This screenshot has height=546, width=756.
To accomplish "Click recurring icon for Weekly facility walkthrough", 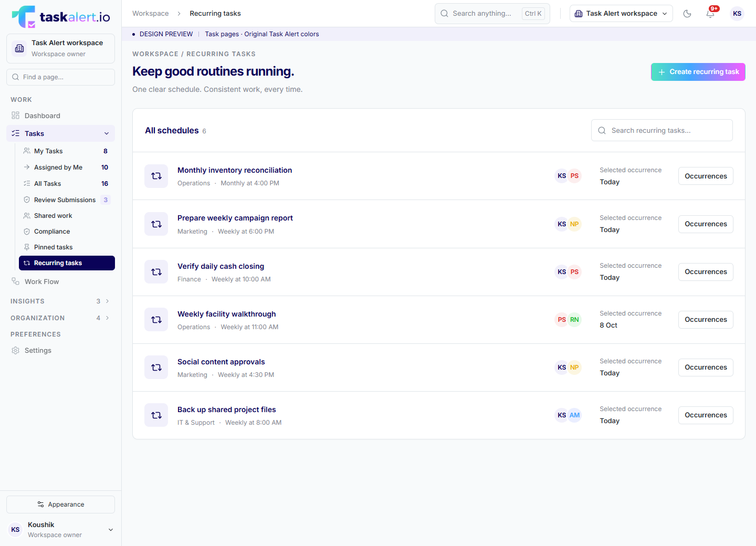I will pyautogui.click(x=156, y=320).
